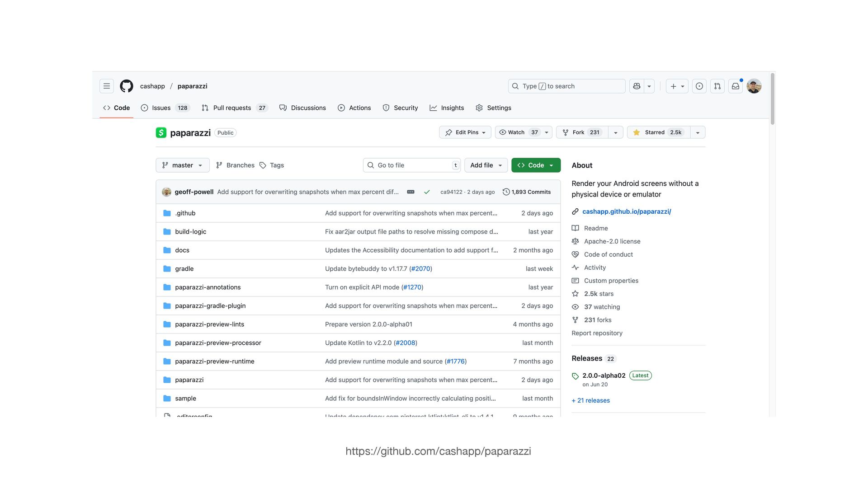Open the paparazzi-annotations folder
This screenshot has height=488, width=868.
[208, 287]
